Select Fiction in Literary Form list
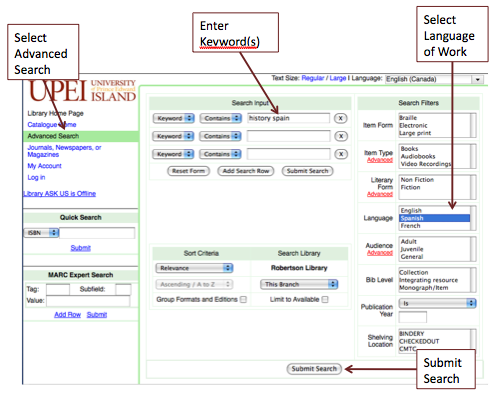502x399 pixels. (x=410, y=187)
